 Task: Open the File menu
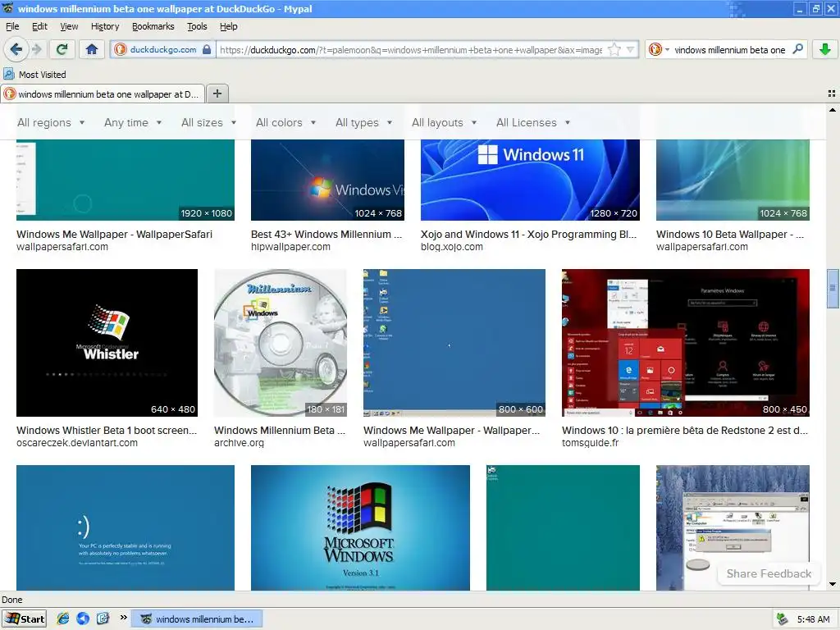[12, 26]
